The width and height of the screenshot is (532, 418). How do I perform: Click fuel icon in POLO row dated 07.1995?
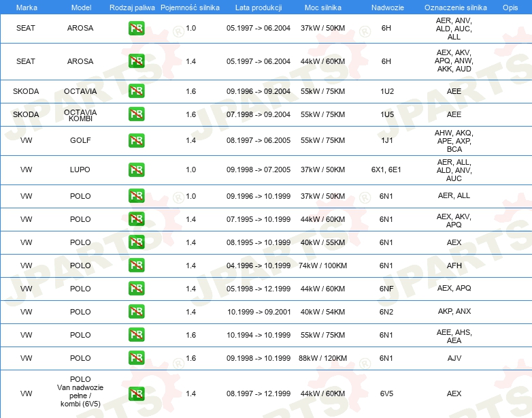136,219
